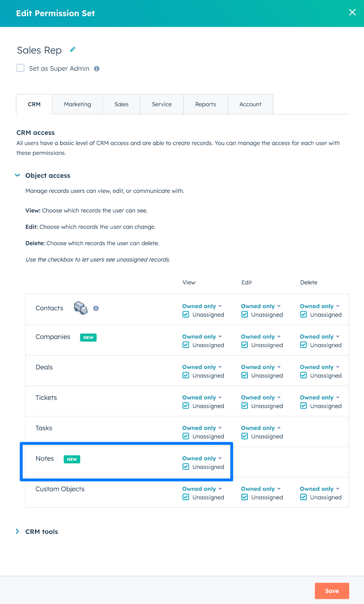Screen dimensions: 364x604
Task: Toggle Unassigned checkbox for Tasks Edit
Action: tap(245, 436)
